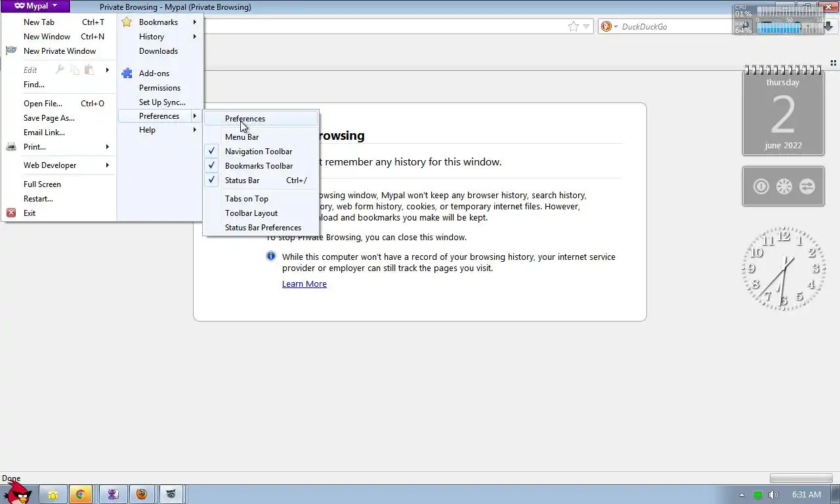
Task: Choose Email Link... from the menu
Action: (58, 133)
